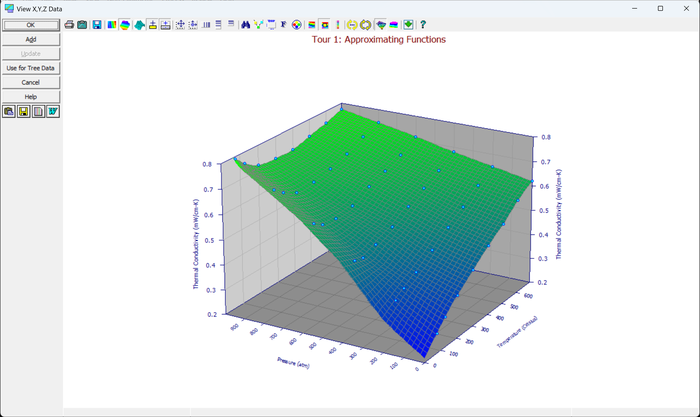Click the OK button
700x417 pixels.
31,25
